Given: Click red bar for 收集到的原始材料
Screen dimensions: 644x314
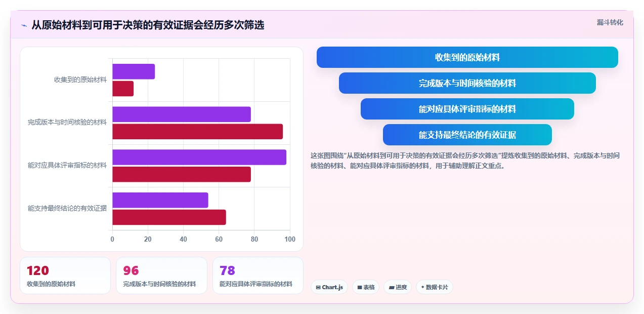Looking at the screenshot, I should [x=123, y=89].
